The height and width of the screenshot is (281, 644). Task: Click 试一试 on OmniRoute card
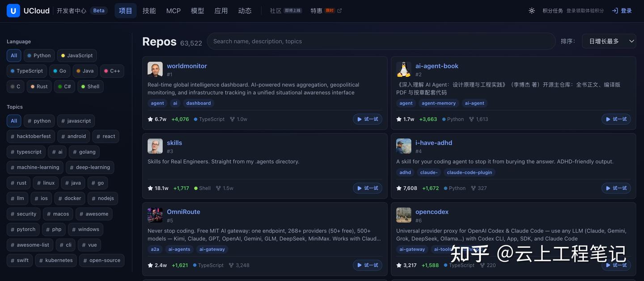(x=368, y=265)
